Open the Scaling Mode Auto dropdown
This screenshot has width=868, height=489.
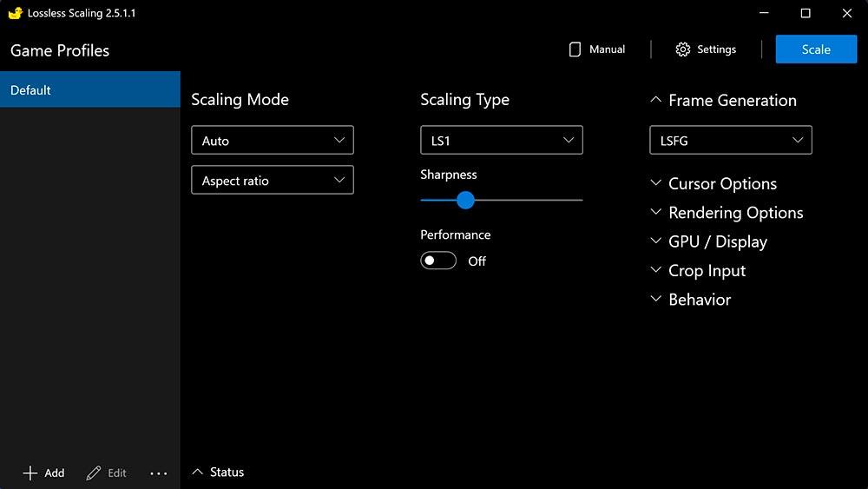pyautogui.click(x=272, y=140)
